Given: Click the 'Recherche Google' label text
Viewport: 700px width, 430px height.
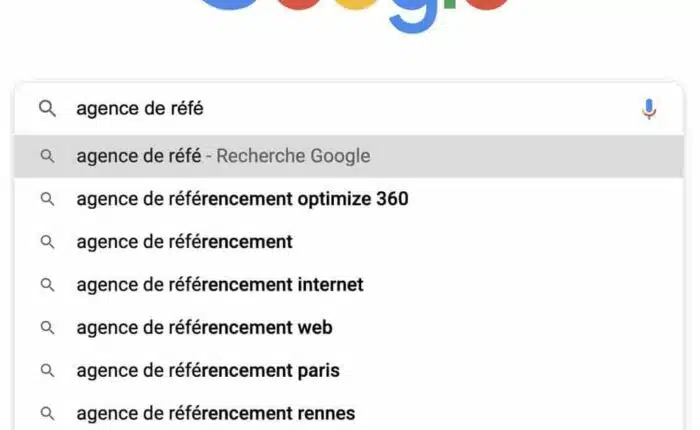Looking at the screenshot, I should (x=293, y=156).
